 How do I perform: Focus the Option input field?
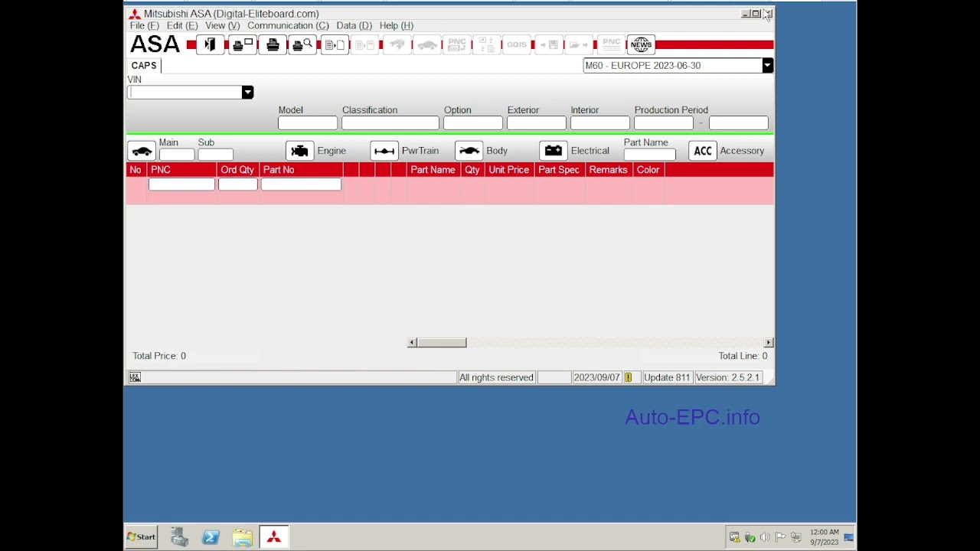(x=473, y=123)
